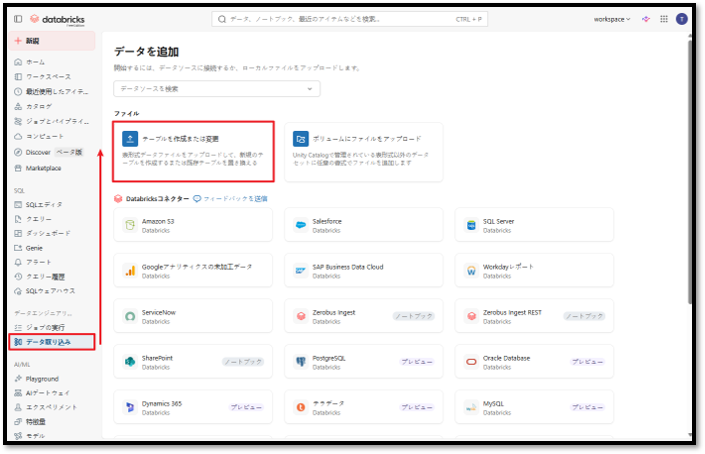This screenshot has width=705, height=454.
Task: Open Marketplace from the sidebar
Action: pyautogui.click(x=43, y=168)
